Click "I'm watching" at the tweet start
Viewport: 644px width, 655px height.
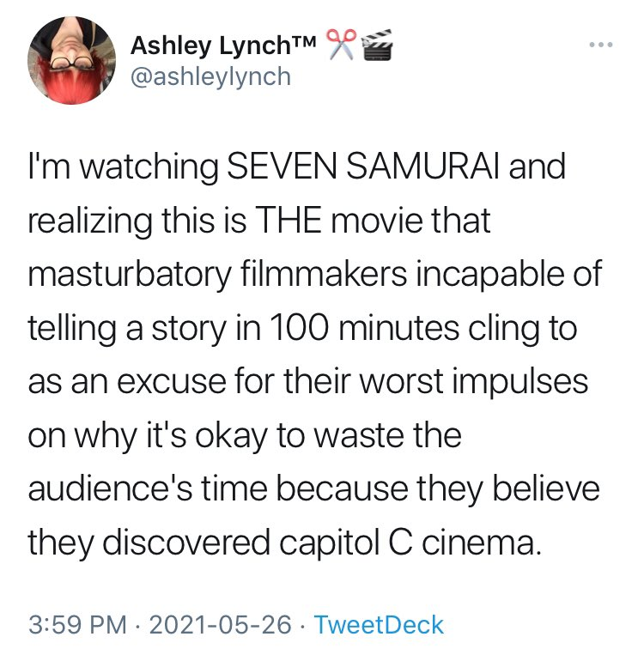pos(118,167)
